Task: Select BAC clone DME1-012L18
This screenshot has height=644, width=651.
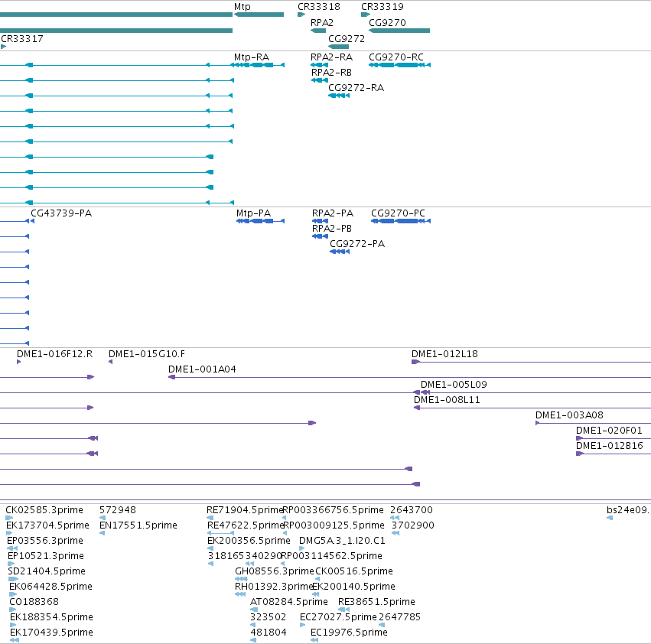Action: coord(444,354)
